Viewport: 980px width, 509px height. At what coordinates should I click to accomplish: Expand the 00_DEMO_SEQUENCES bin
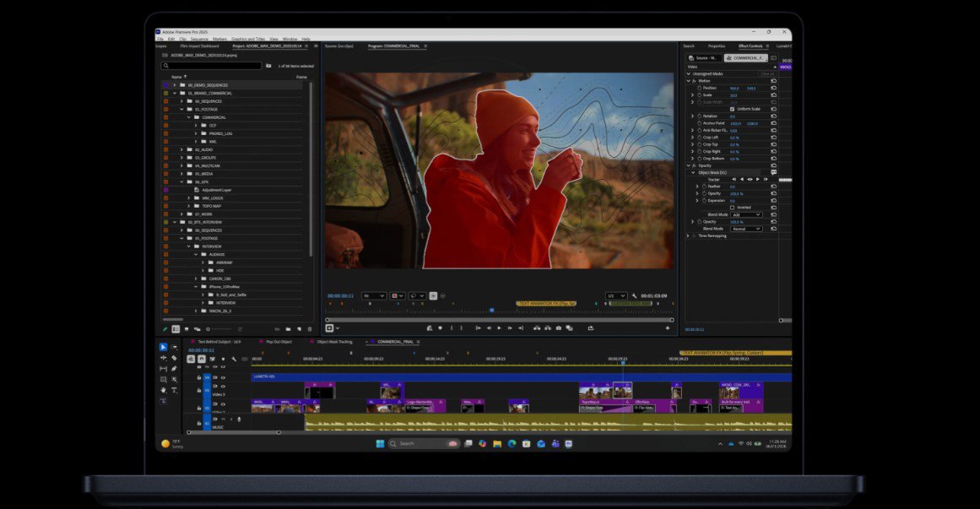[175, 85]
